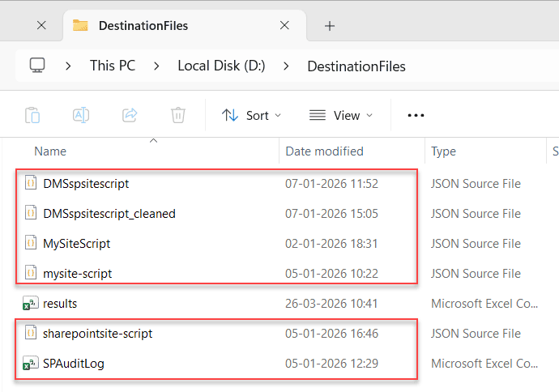Click Excel icon of results file

pyautogui.click(x=30, y=303)
